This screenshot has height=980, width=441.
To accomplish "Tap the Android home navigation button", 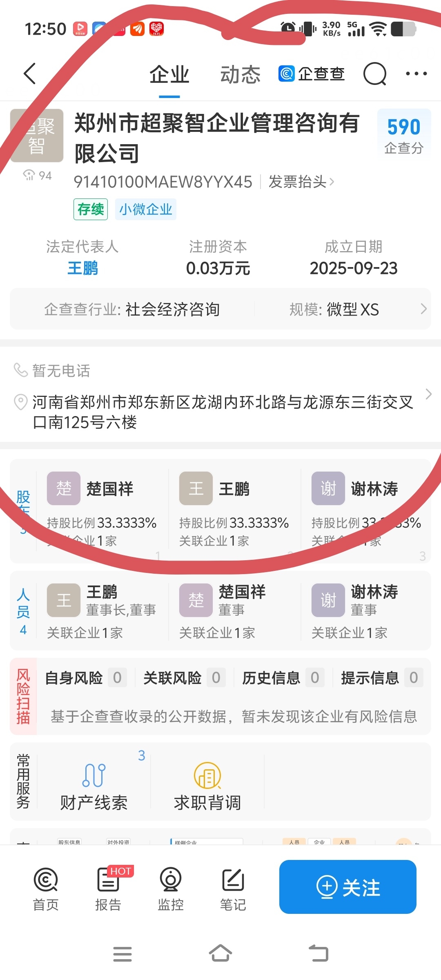I will [x=220, y=953].
